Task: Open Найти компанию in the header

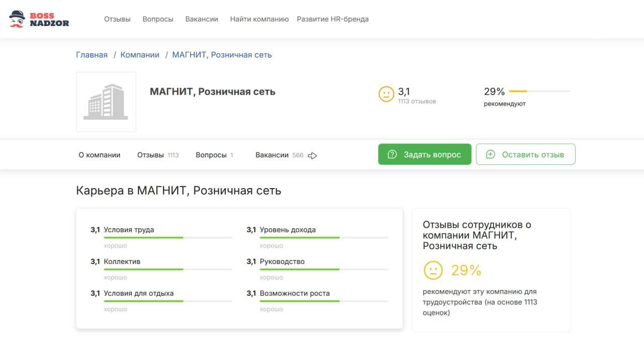Action: [259, 19]
